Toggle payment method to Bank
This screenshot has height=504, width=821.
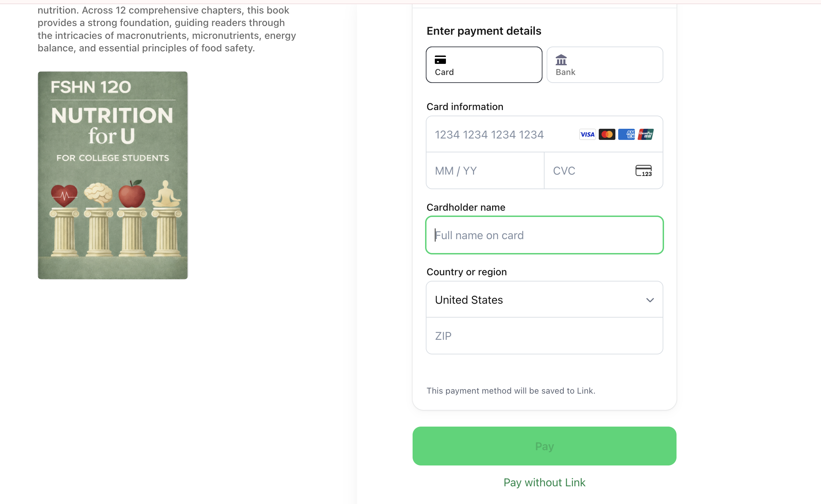point(604,65)
